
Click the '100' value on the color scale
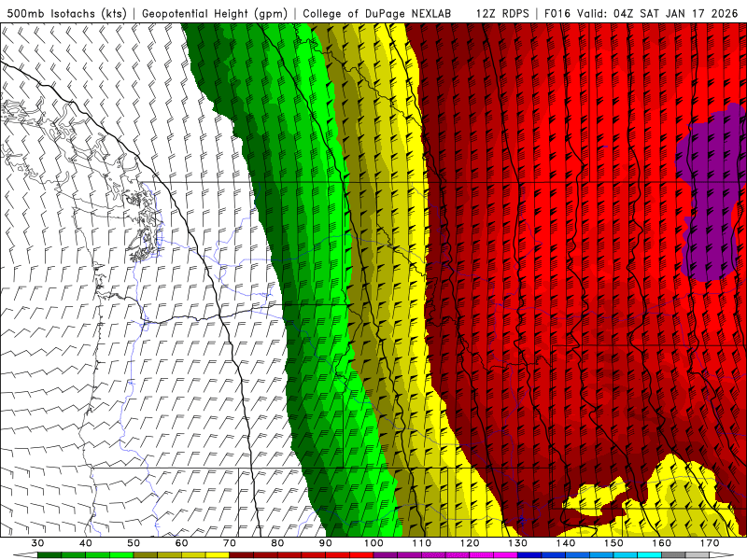(373, 543)
